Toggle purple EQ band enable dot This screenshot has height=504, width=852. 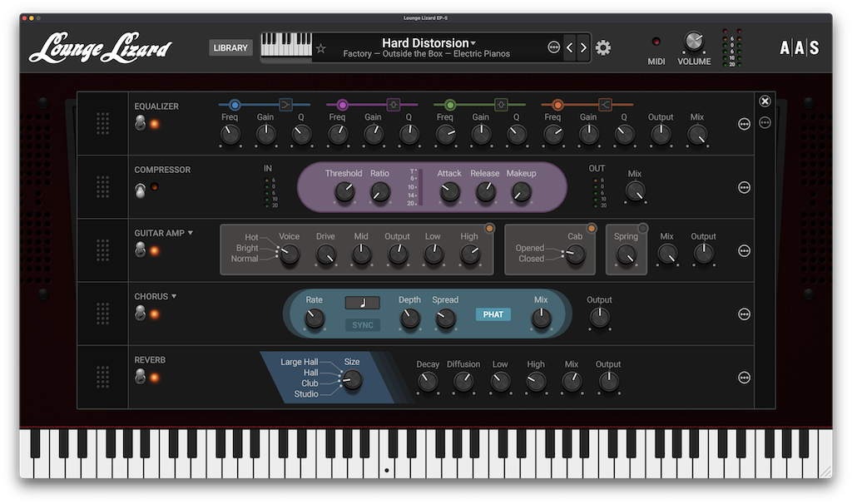pos(342,105)
